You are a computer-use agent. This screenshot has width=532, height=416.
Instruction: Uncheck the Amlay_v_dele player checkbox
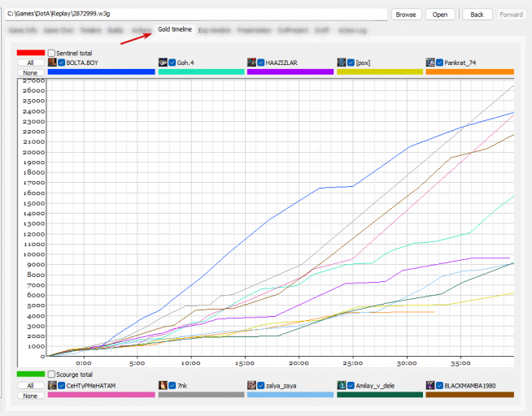[x=351, y=385]
